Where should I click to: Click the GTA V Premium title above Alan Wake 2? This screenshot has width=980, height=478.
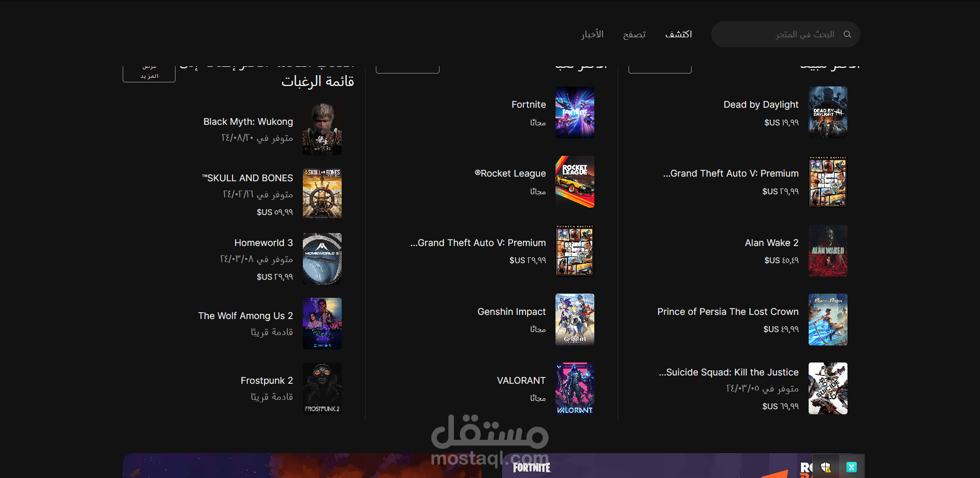coord(730,173)
